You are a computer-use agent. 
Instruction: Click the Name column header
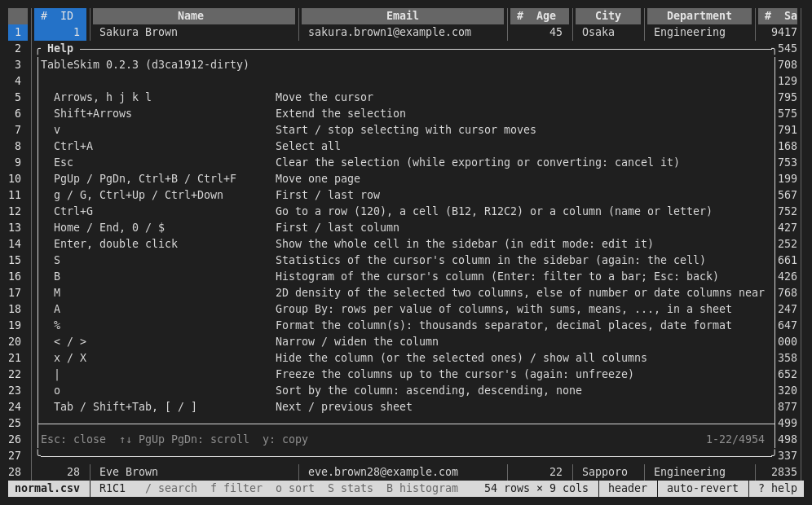pyautogui.click(x=194, y=16)
